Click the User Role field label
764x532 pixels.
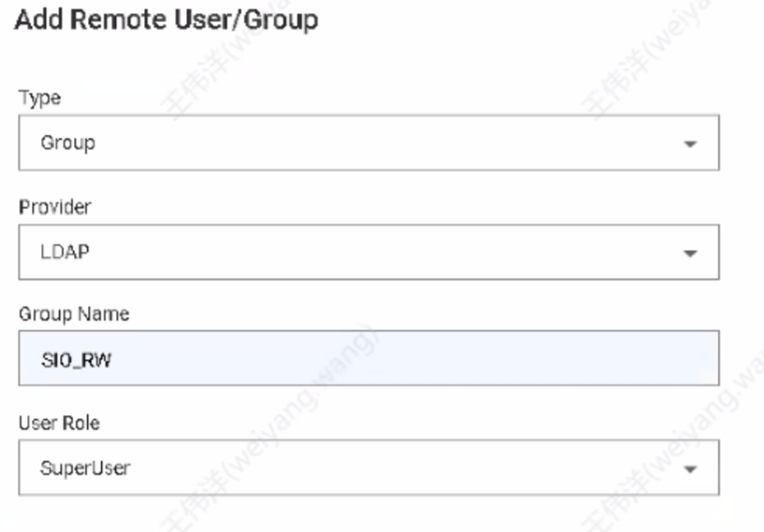(x=59, y=424)
